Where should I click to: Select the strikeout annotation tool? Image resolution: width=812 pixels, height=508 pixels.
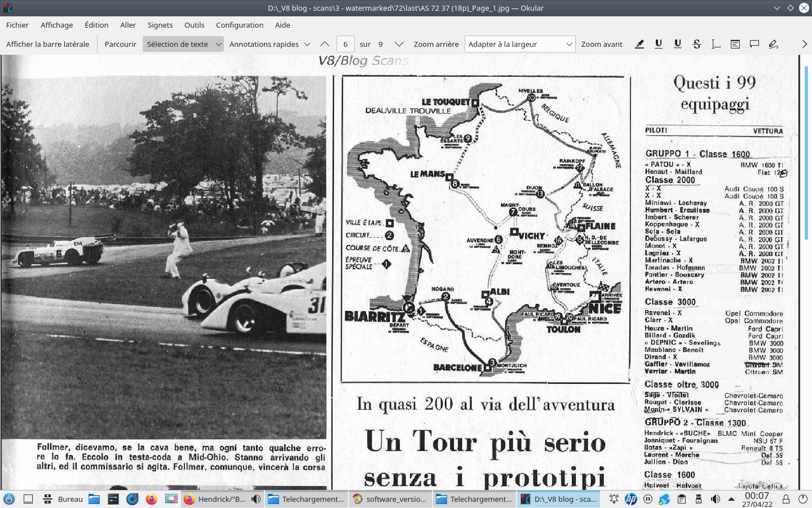tap(697, 44)
